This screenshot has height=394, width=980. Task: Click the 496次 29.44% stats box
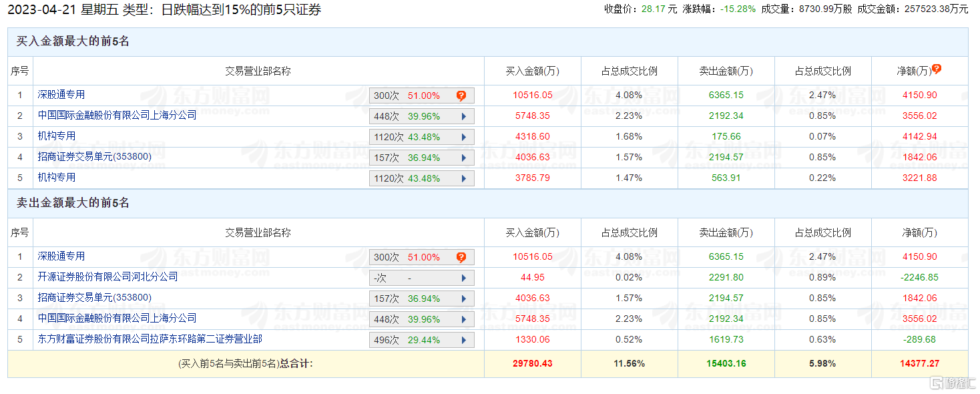click(x=422, y=340)
